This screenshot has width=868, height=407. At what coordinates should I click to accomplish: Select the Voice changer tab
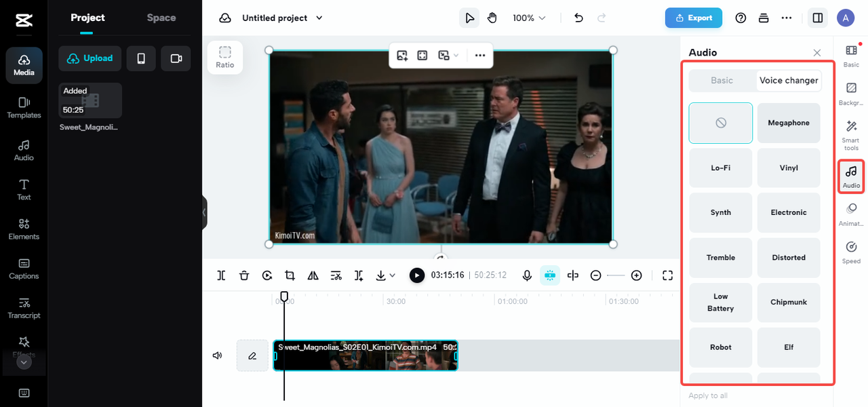(x=789, y=80)
